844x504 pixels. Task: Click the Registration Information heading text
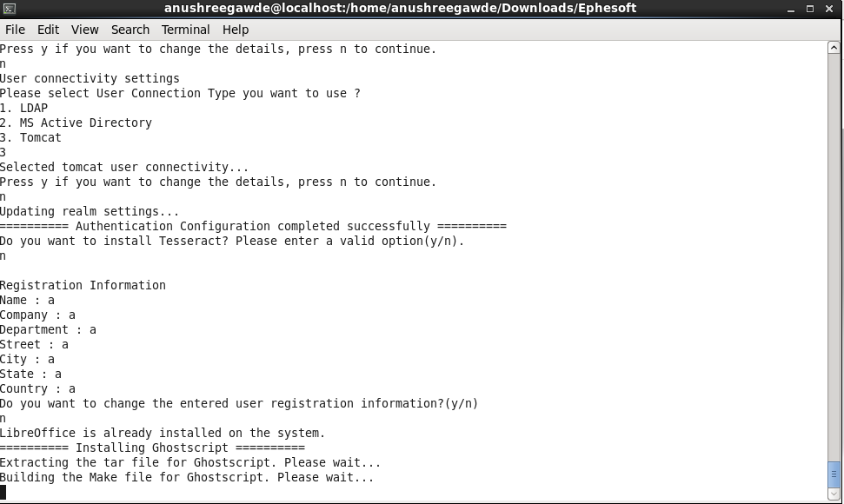[83, 286]
